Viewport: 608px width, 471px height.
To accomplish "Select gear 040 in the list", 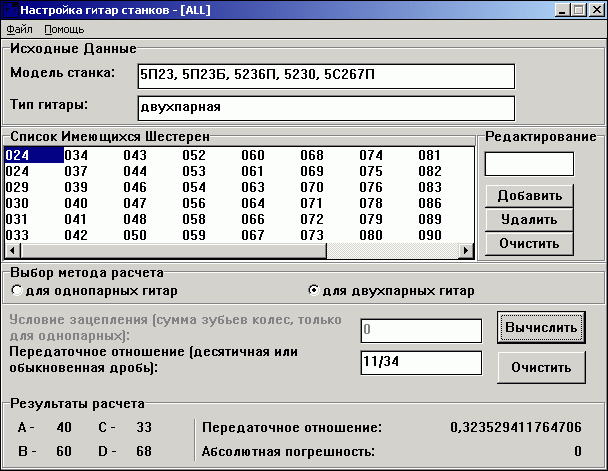I will point(76,203).
